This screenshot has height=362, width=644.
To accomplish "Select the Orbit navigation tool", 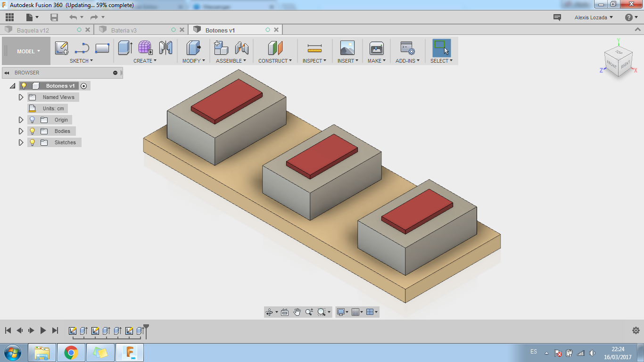I will pyautogui.click(x=269, y=312).
